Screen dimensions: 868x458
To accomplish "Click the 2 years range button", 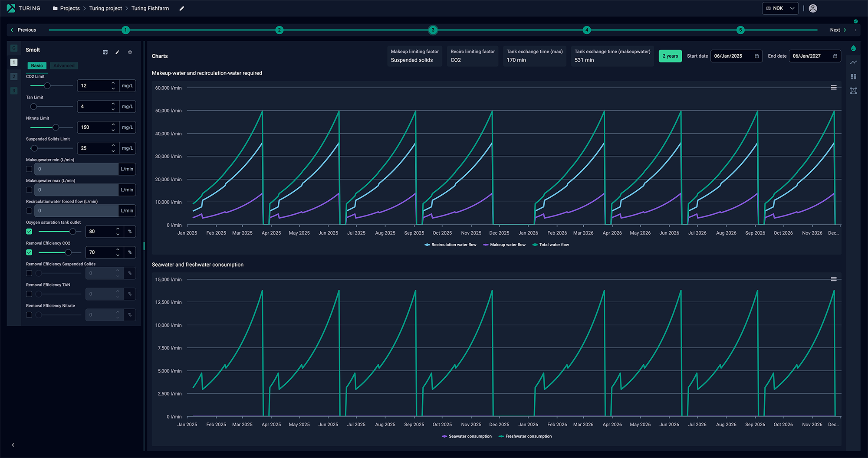I will pos(670,56).
